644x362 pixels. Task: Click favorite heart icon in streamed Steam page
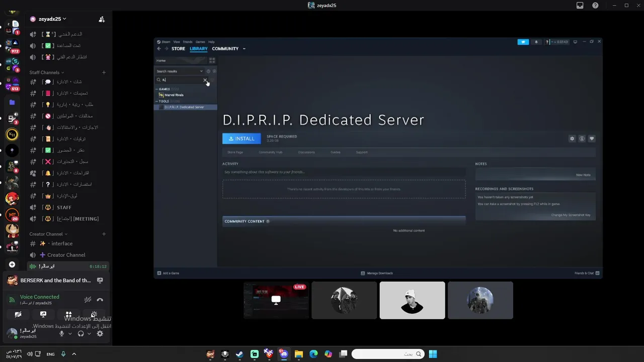tap(592, 139)
